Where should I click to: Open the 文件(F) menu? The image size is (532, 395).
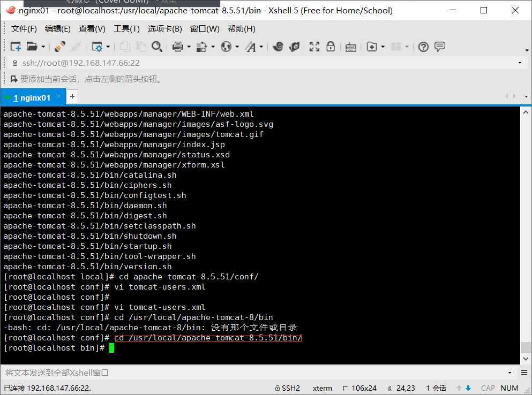pos(24,29)
